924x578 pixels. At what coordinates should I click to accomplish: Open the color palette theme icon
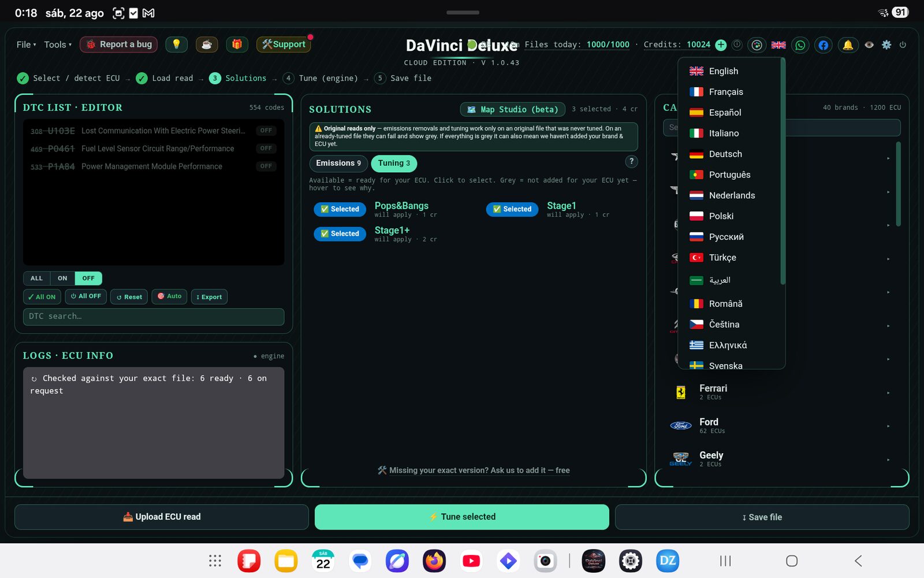pyautogui.click(x=757, y=45)
